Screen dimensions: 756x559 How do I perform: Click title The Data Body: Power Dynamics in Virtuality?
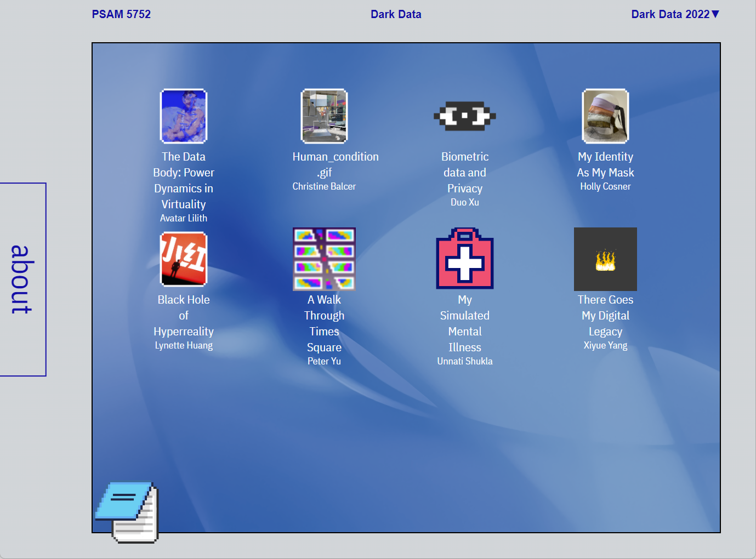(184, 180)
